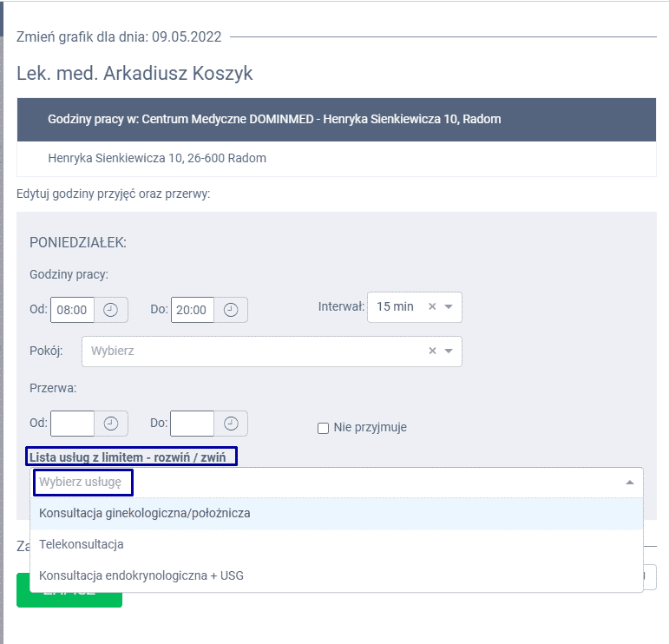Click the empty break 'Od' time field
The image size is (669, 644).
[x=72, y=424]
